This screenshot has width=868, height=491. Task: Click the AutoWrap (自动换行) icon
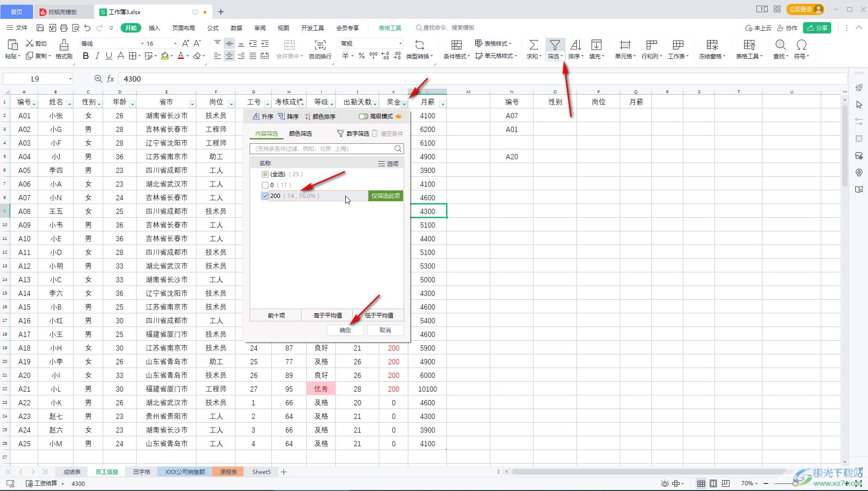pos(320,44)
